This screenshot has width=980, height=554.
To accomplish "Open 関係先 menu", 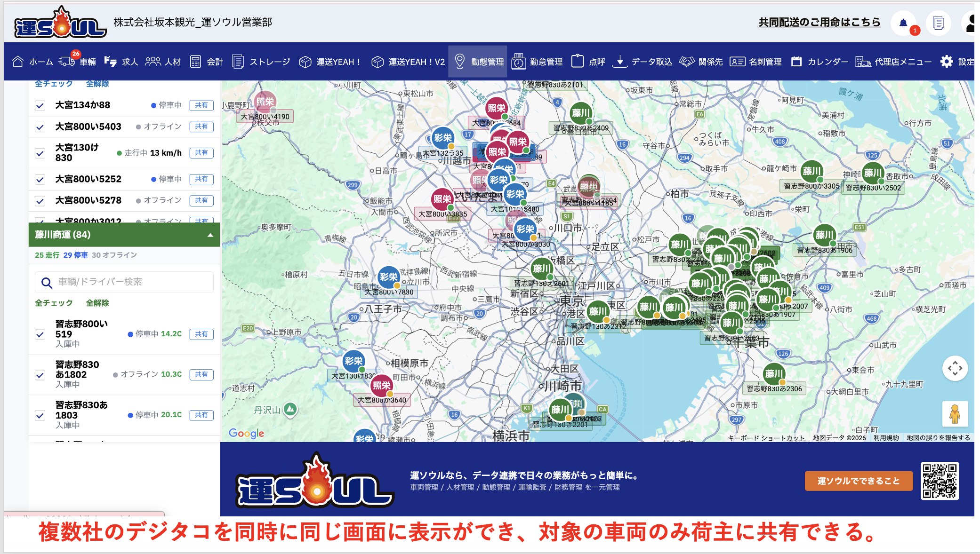I will coord(701,62).
